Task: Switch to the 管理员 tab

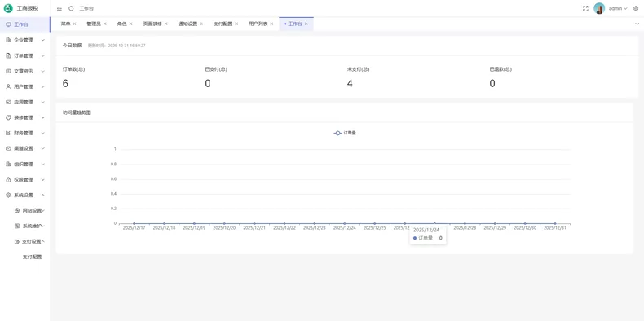Action: click(x=94, y=24)
